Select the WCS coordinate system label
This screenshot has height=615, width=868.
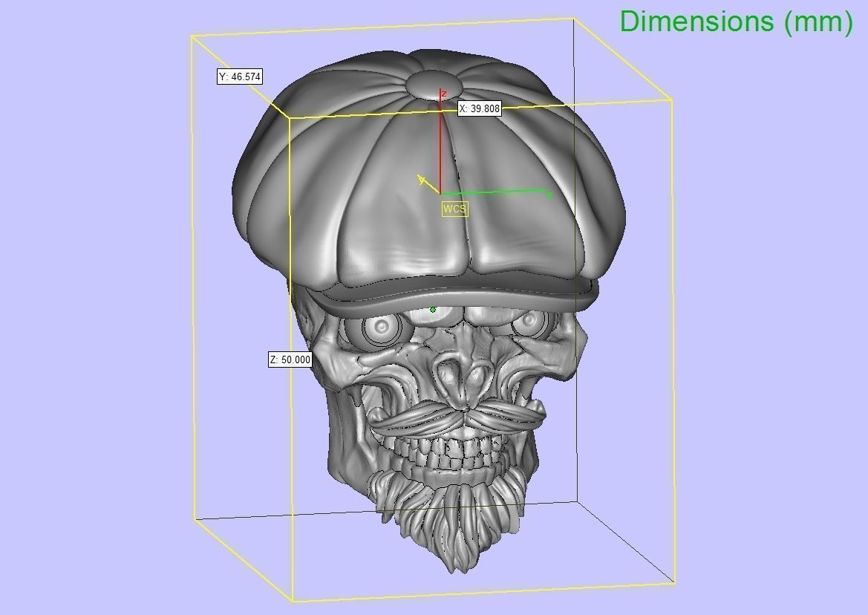(x=454, y=209)
